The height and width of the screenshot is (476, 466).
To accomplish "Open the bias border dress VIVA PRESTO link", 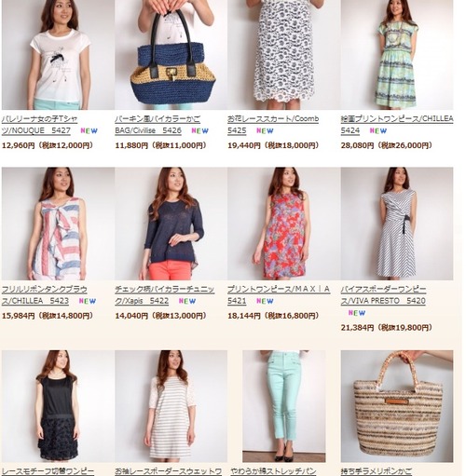I will (383, 295).
